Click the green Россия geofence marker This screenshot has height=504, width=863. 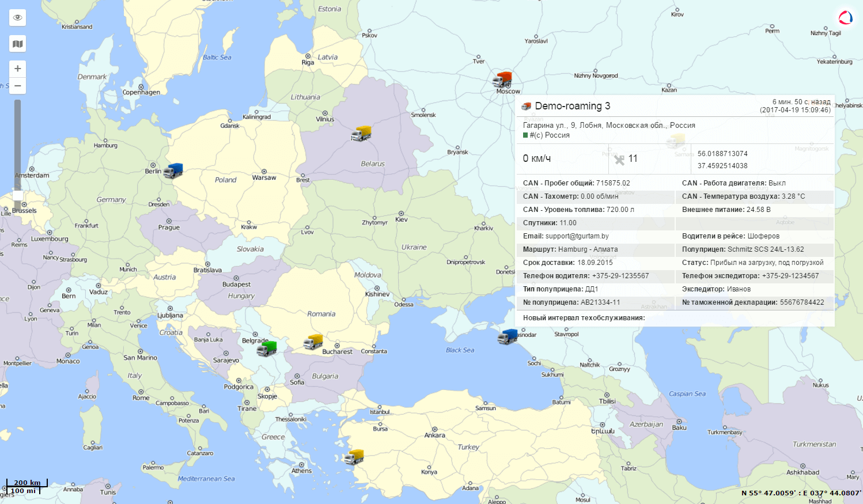(525, 135)
